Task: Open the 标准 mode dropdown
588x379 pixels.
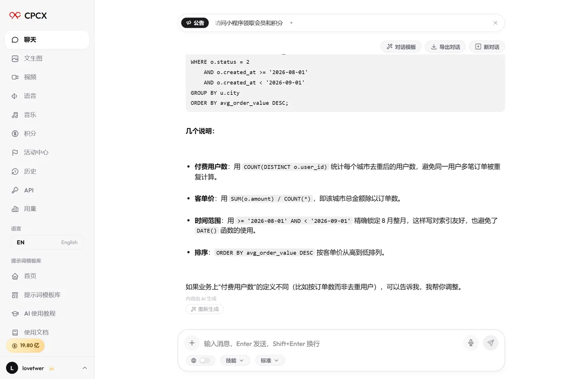Action: (x=270, y=361)
